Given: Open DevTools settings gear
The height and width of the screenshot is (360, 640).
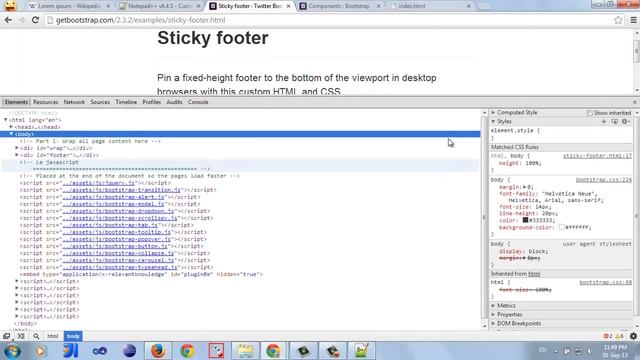Looking at the screenshot, I should tap(633, 336).
